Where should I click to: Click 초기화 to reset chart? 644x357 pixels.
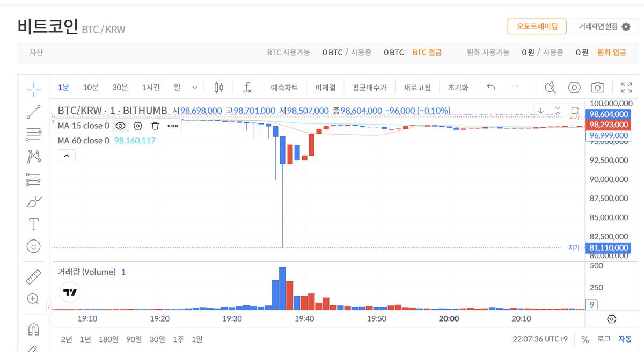[458, 88]
